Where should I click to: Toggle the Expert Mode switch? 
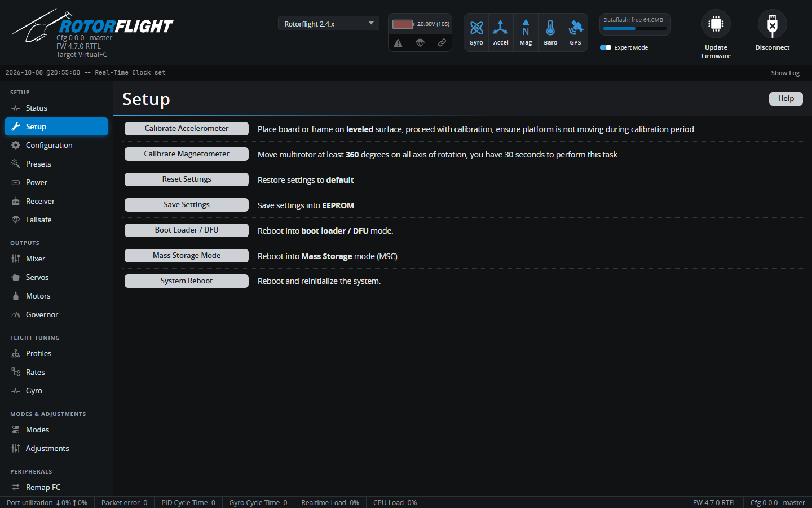pyautogui.click(x=606, y=47)
